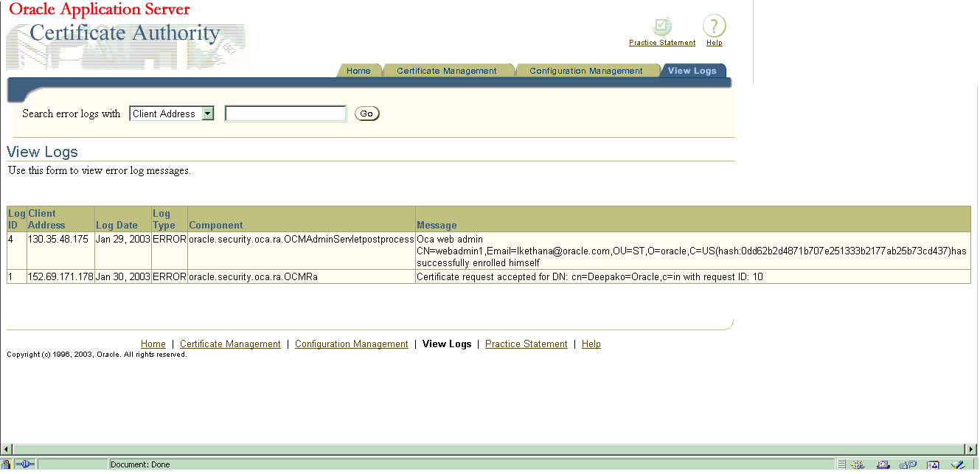The height and width of the screenshot is (474, 980).
Task: Click client address 130.35.48.175
Action: coord(58,239)
